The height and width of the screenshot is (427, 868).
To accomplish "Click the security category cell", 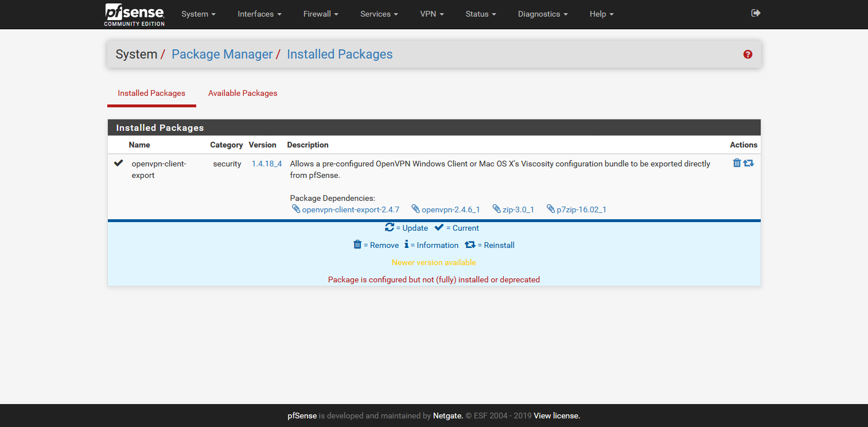I will coord(227,164).
